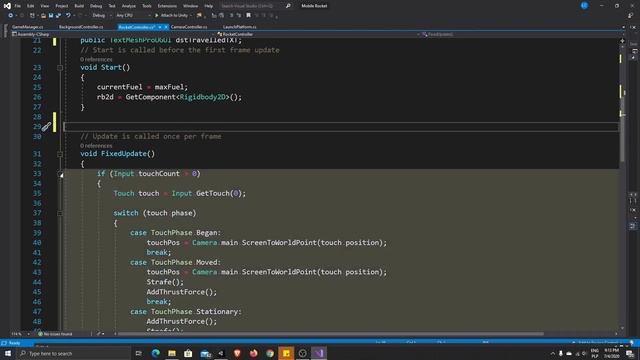
Task: Click the screwdriver quick actions icon on line 29
Action: click(x=46, y=127)
